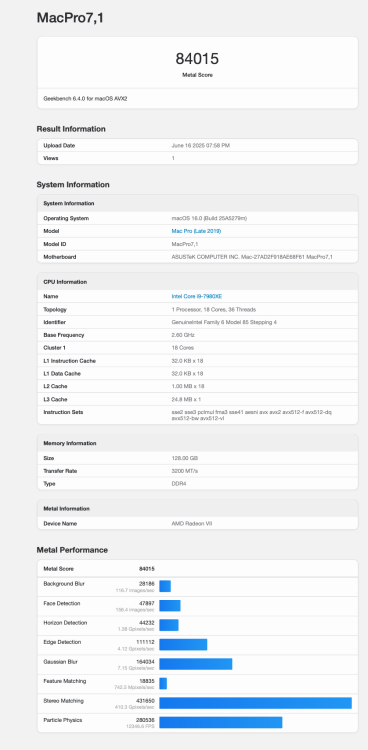Open the Intel Core i9-7980XE processor link
The width and height of the screenshot is (368, 750).
click(196, 297)
